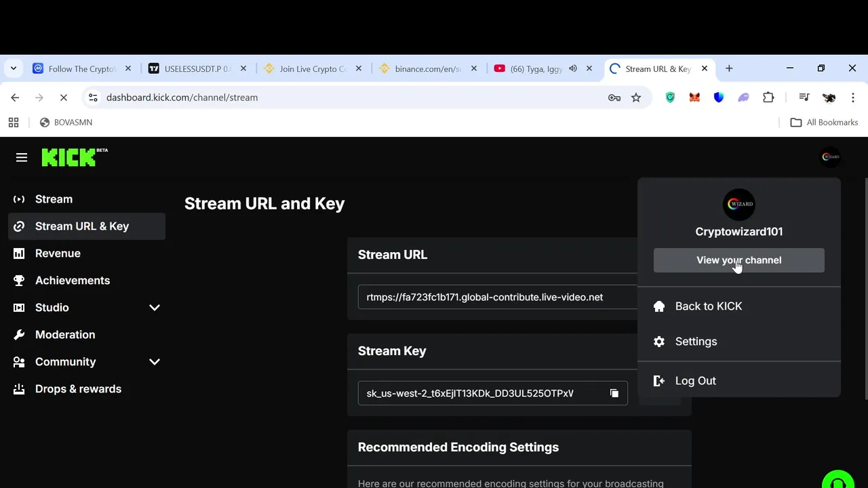Close the Stream URL & Key tab
Screen dimensions: 868x488
pyautogui.click(x=705, y=68)
